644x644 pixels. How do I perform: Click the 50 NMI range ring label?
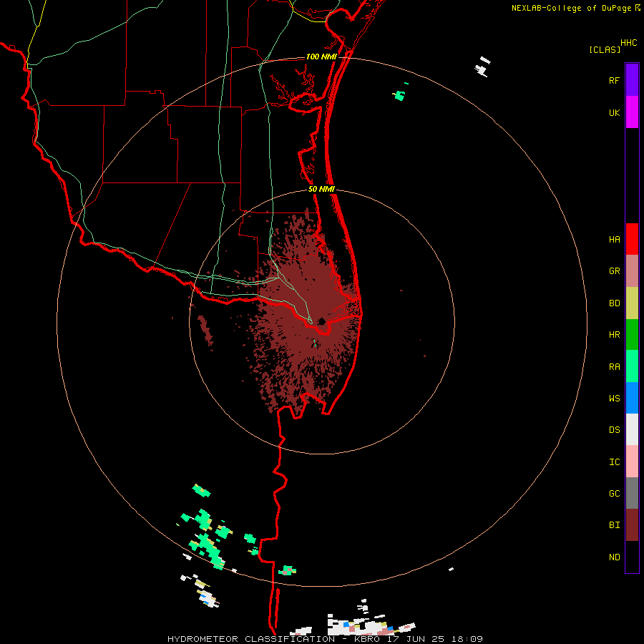(x=321, y=189)
